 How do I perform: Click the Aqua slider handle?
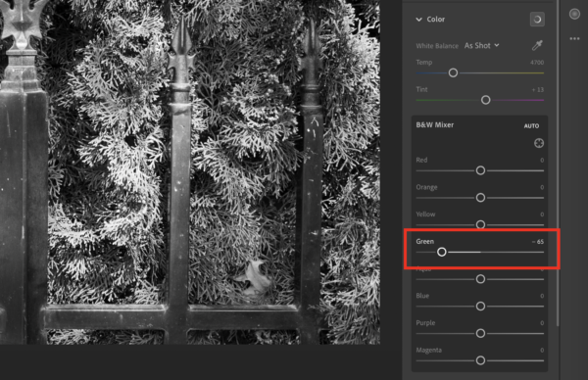tap(480, 279)
